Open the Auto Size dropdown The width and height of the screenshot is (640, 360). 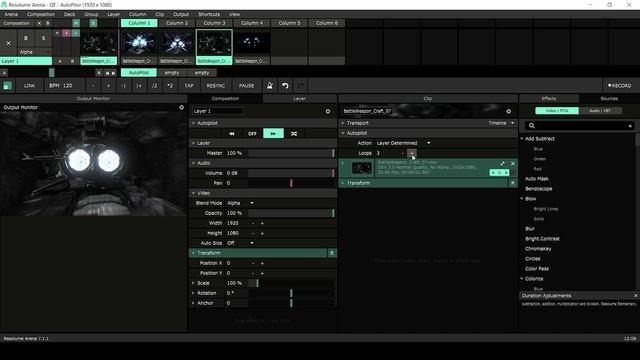[240, 243]
